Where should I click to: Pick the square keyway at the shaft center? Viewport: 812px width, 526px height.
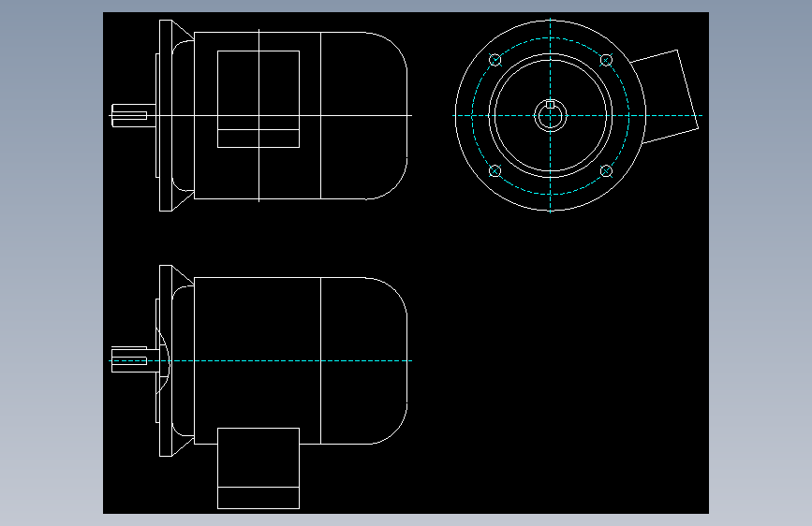click(551, 105)
